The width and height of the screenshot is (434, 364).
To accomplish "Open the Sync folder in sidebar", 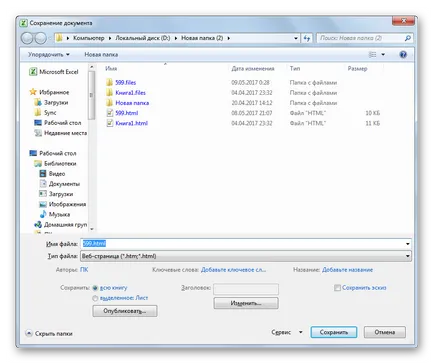I will point(45,113).
